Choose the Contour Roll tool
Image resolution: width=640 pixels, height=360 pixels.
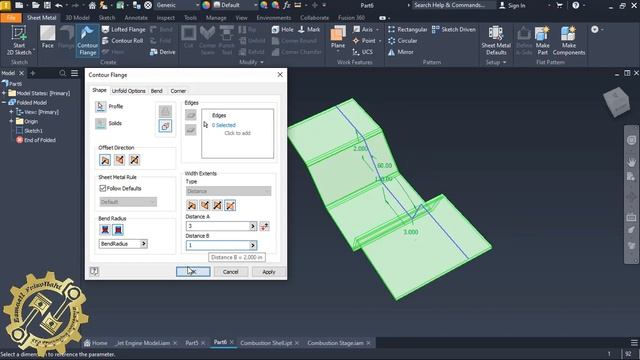pos(122,41)
